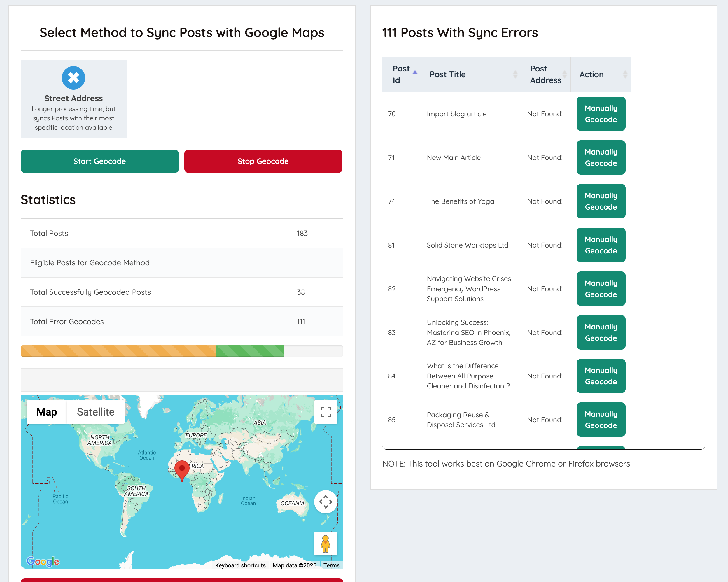Image resolution: width=728 pixels, height=582 pixels.
Task: Manually Geocode The Benefits of Yoga
Action: [x=601, y=201]
